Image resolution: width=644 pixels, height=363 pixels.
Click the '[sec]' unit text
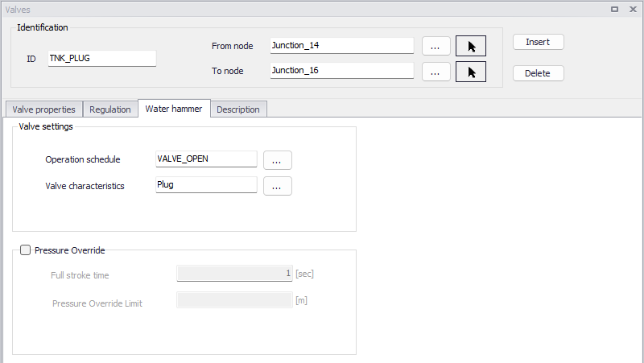305,274
